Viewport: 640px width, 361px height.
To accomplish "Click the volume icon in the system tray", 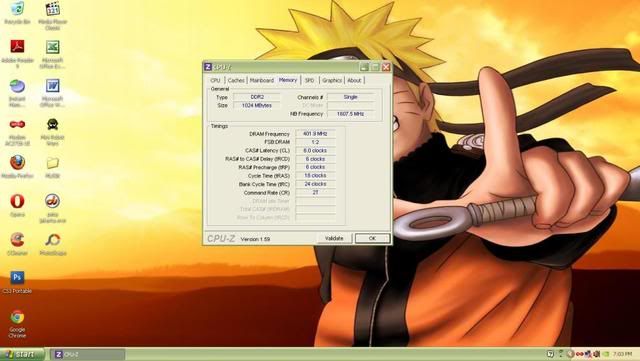I will (596, 354).
